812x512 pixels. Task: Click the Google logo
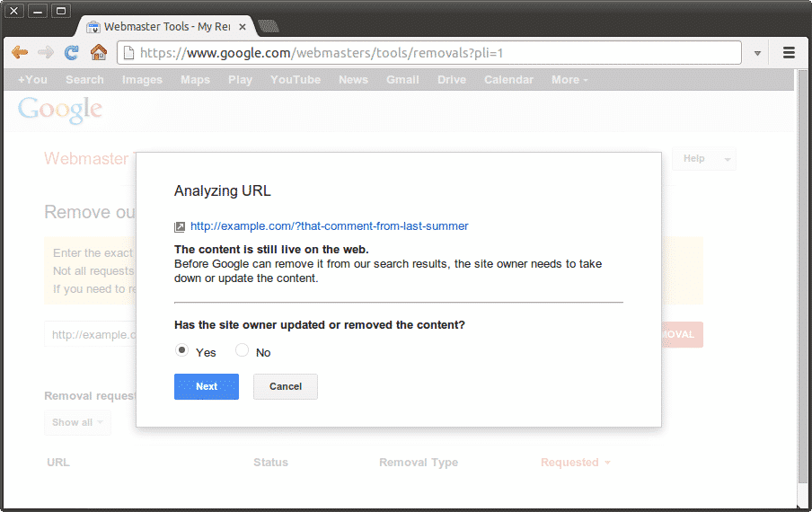pyautogui.click(x=60, y=110)
